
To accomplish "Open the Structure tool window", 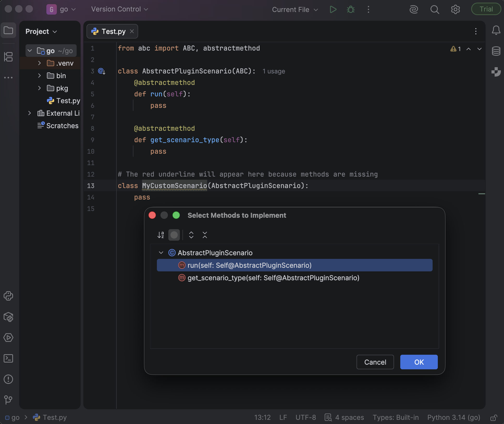I will (x=8, y=57).
